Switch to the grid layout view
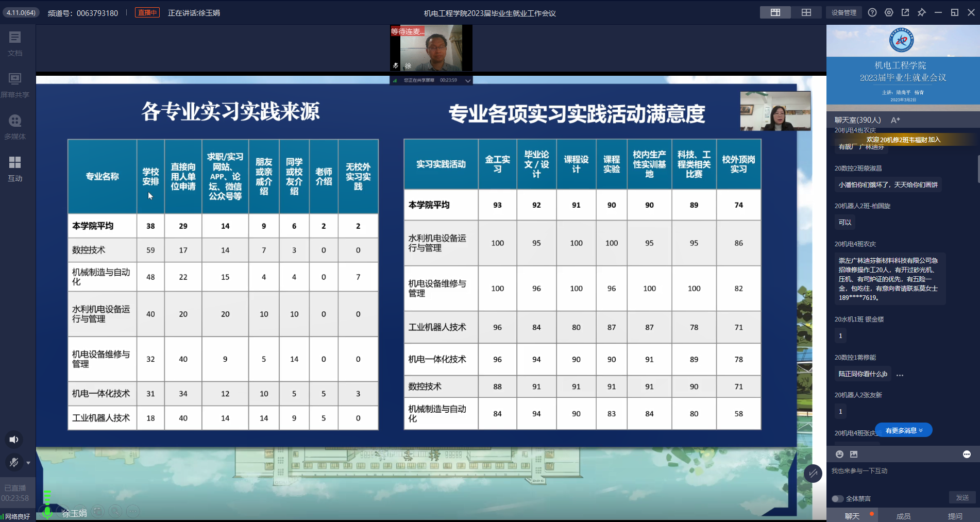This screenshot has width=980, height=522. [x=806, y=12]
